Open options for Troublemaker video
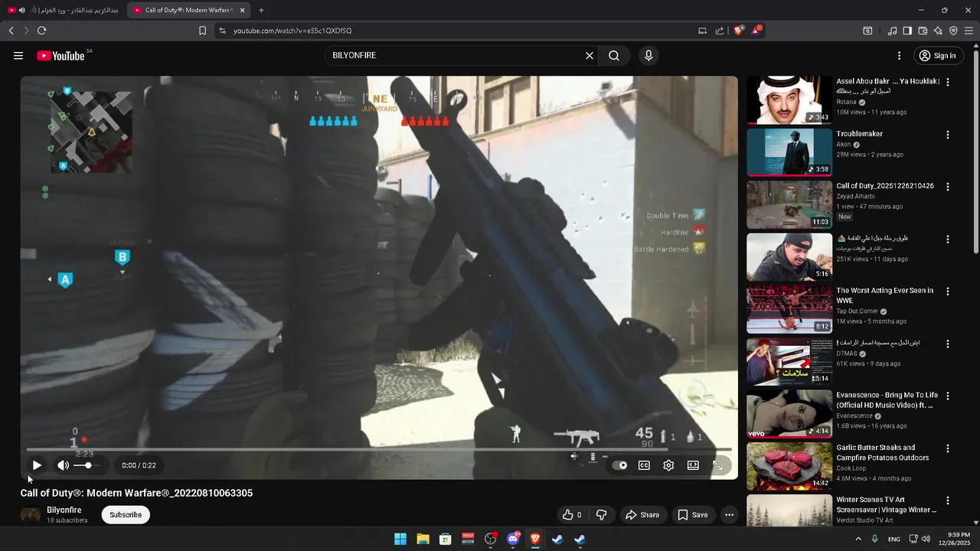This screenshot has width=980, height=551. click(x=948, y=135)
